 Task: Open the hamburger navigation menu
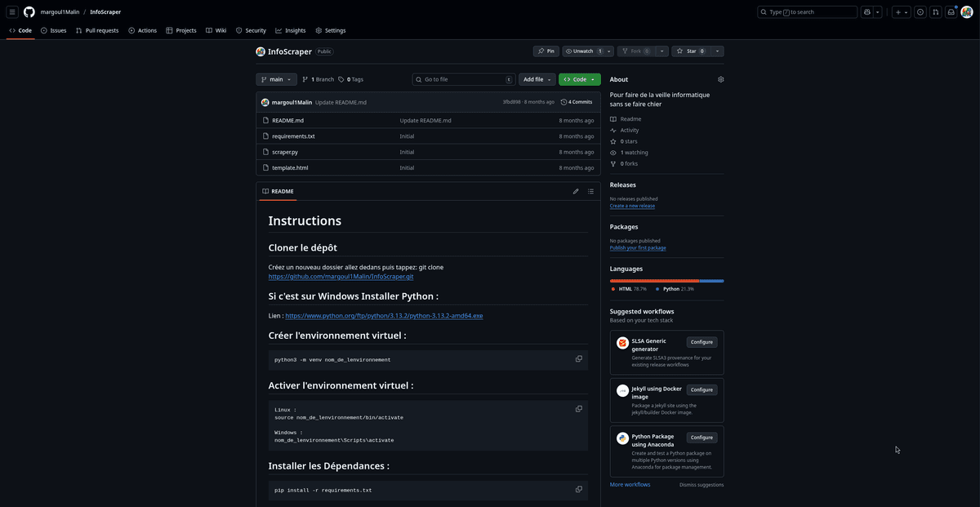coord(12,12)
